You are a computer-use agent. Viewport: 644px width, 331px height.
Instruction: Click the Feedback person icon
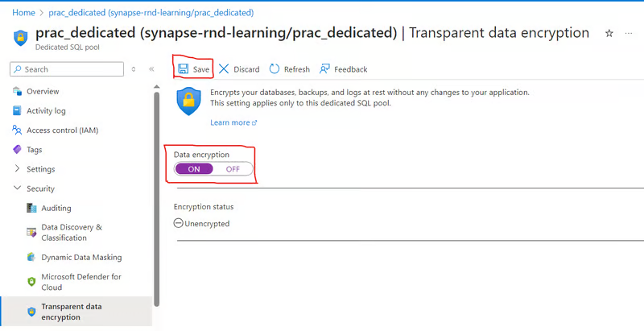click(325, 69)
